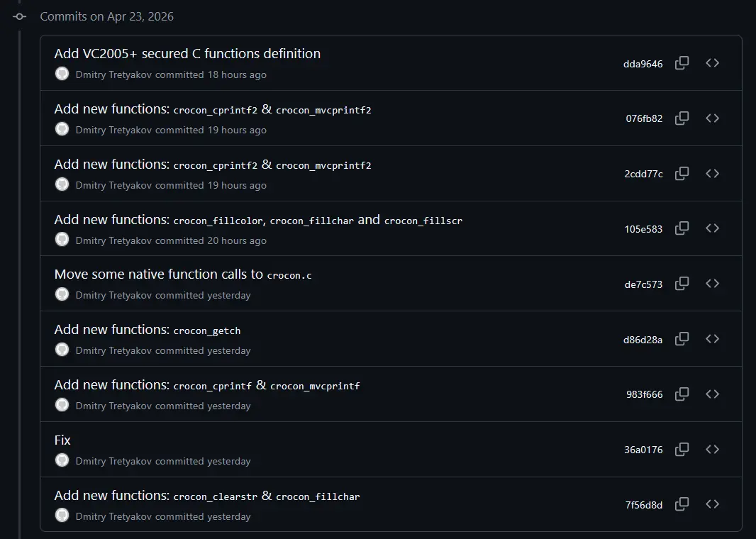Open commit hash link 7f56d8d
Screen dimensions: 756x539
pyautogui.click(x=644, y=505)
